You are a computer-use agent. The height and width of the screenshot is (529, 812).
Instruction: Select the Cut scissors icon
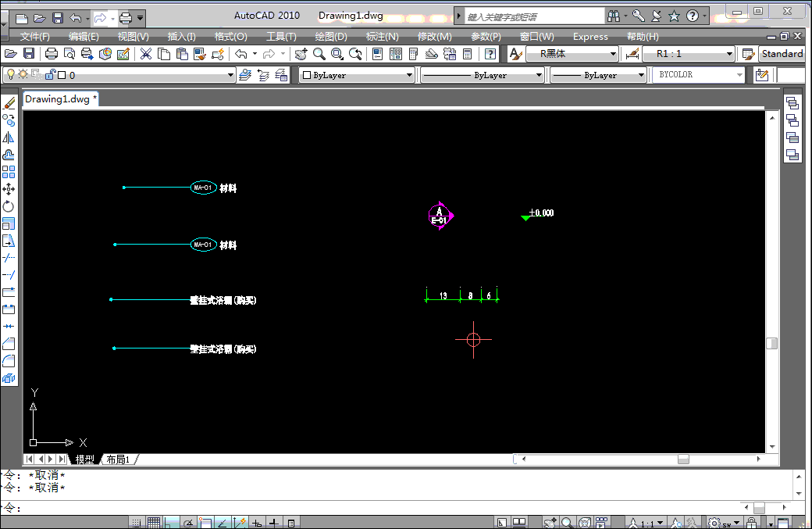[145, 54]
